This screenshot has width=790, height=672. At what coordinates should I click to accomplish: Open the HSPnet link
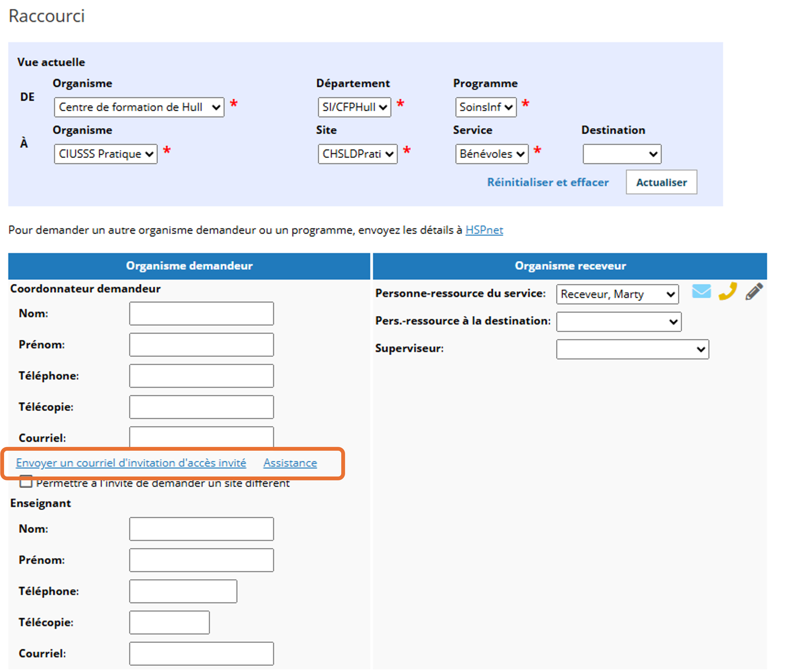pyautogui.click(x=484, y=230)
